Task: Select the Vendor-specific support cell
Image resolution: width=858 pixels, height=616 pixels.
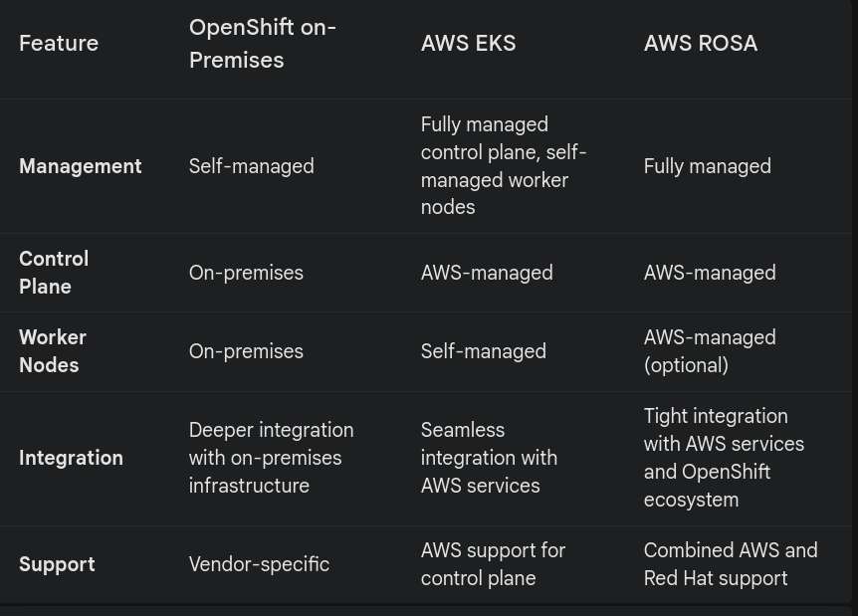Action: click(259, 564)
